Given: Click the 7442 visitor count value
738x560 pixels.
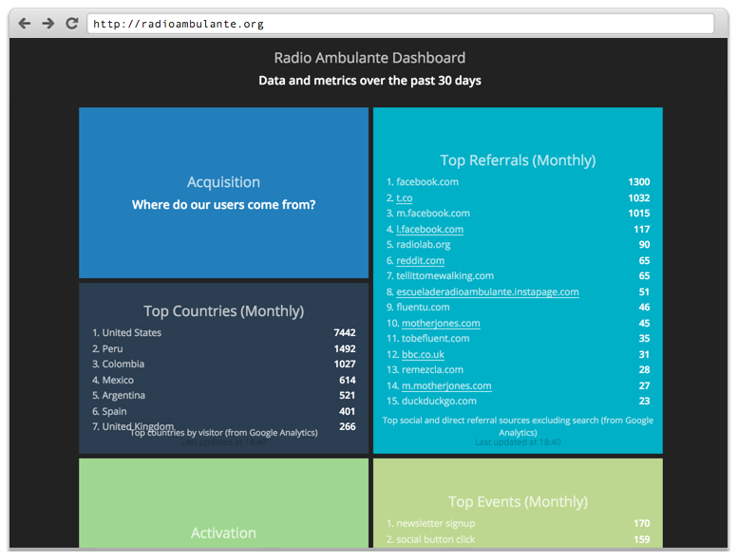Looking at the screenshot, I should (x=345, y=333).
